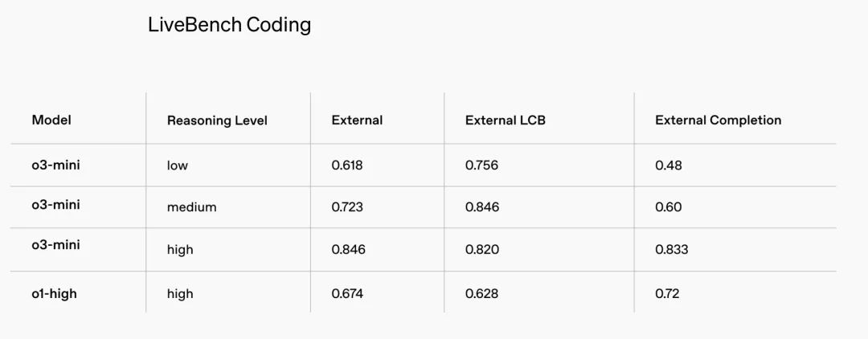Click the 0.820 External LCB score

tap(482, 250)
